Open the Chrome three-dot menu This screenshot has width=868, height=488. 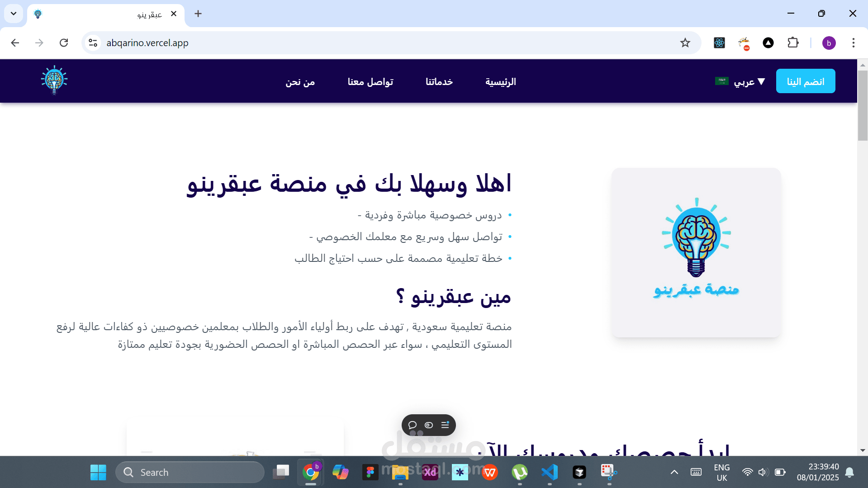(x=853, y=43)
